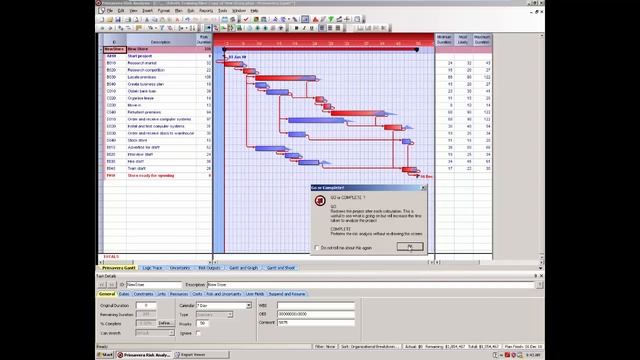Click the red stop icon in the dialog
Viewport: 640px width, 360px height.
click(320, 200)
